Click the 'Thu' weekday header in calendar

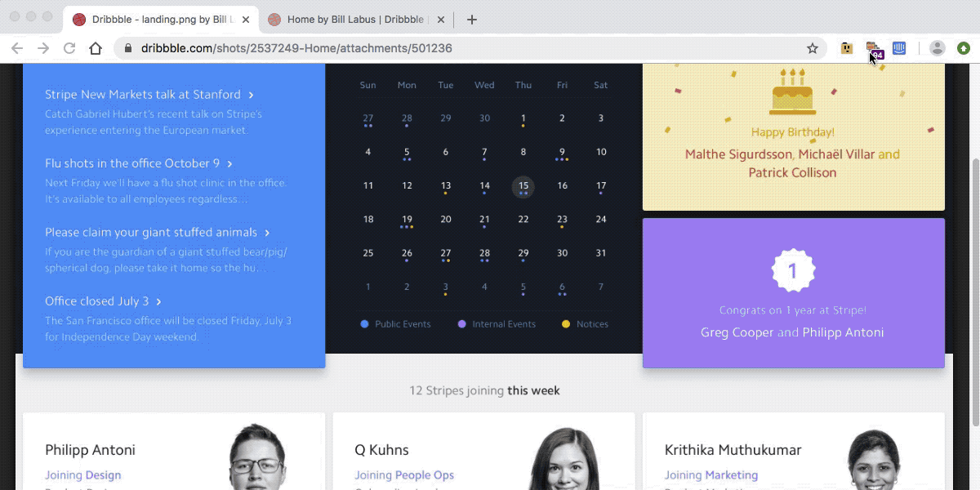523,85
